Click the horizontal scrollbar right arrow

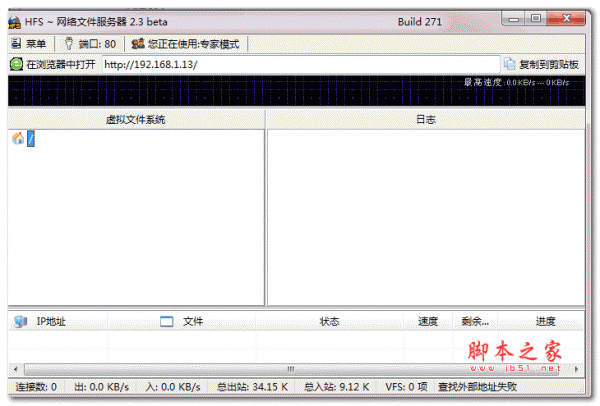(x=576, y=369)
